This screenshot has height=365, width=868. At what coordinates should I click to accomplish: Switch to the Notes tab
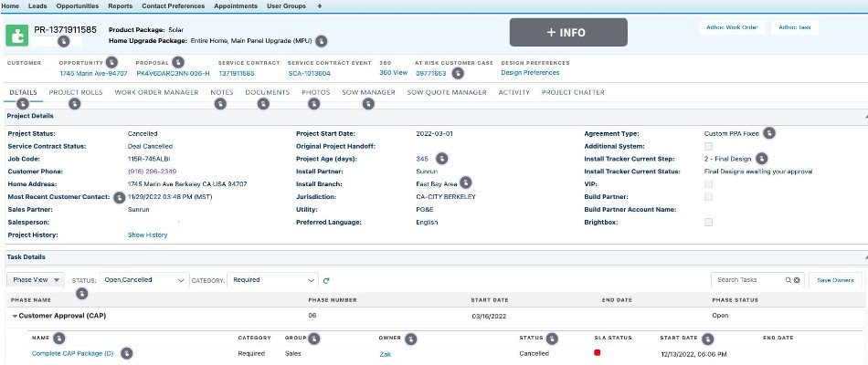pos(222,92)
